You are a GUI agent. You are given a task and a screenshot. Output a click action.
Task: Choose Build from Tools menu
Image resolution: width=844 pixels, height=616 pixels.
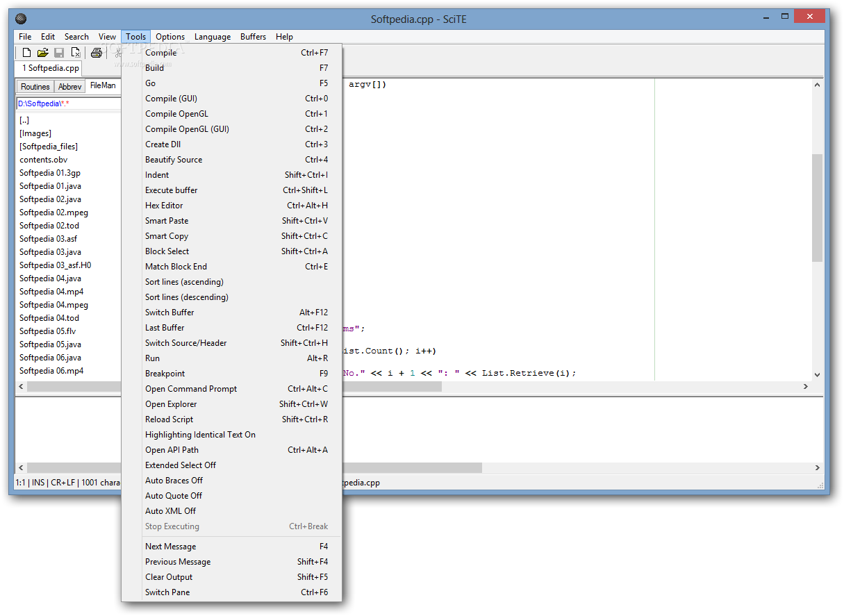pyautogui.click(x=232, y=68)
